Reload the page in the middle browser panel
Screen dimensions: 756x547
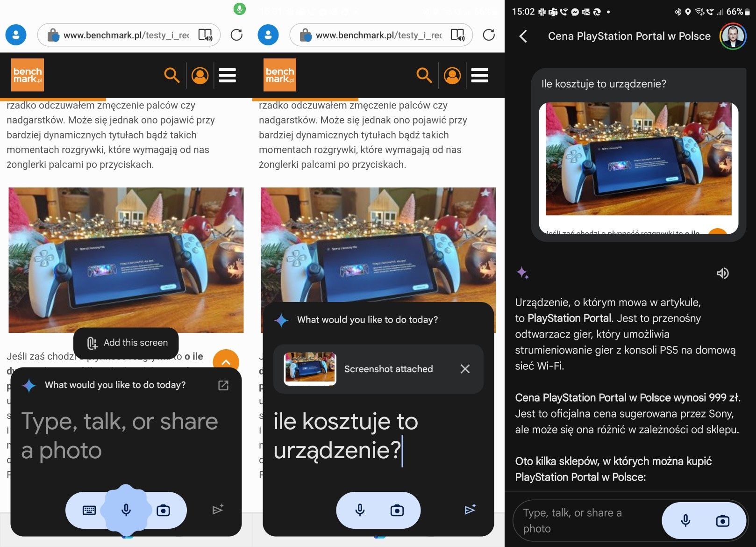point(489,35)
